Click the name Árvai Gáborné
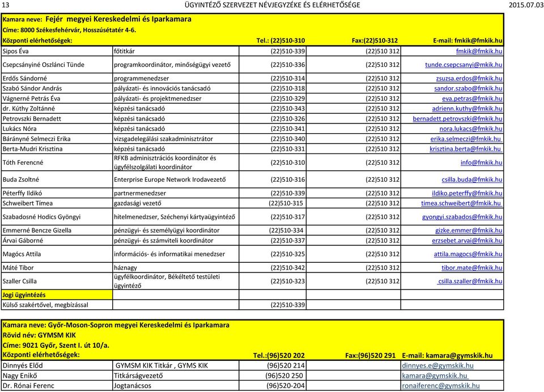544x392 pixels. click(x=23, y=240)
